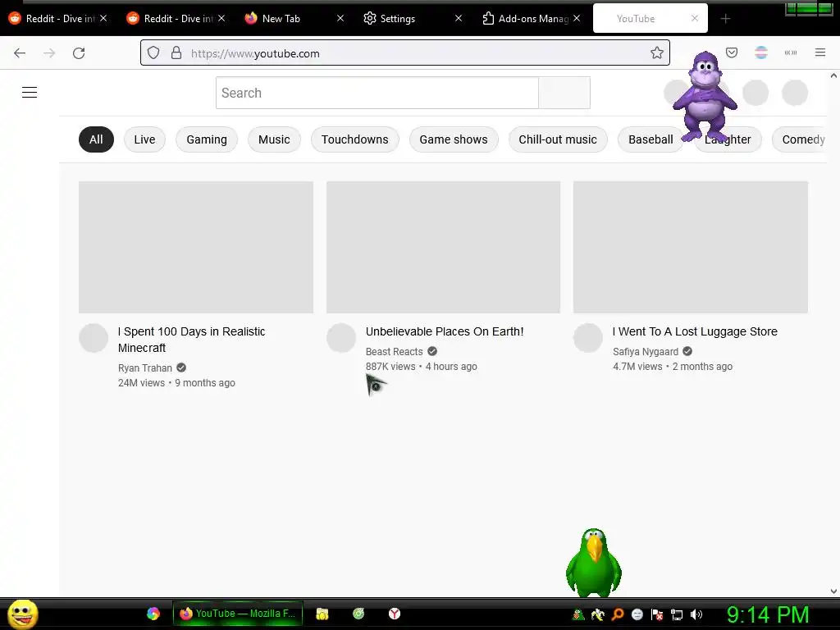Click Beast Reacts' channel avatar circle

341,338
